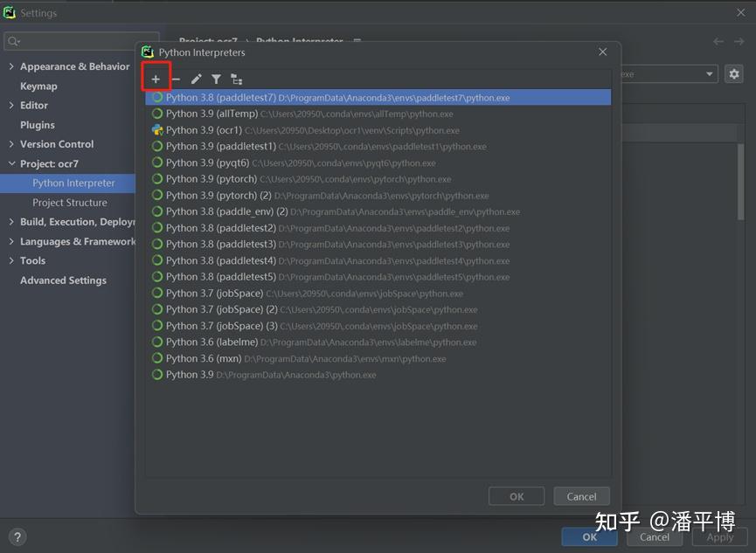Select Python 3.8 (paddletest7) interpreter
Image resolution: width=756 pixels, height=553 pixels.
[x=378, y=97]
